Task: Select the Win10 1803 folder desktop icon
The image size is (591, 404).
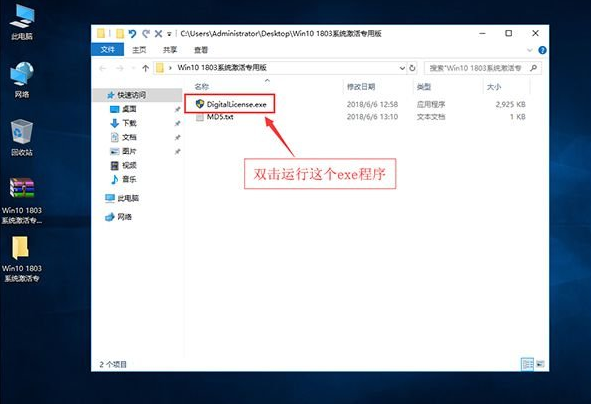Action: (x=22, y=259)
